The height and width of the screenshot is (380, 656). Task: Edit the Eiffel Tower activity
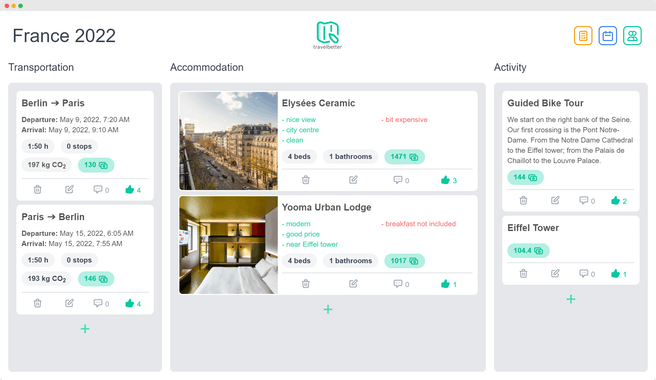tap(555, 274)
